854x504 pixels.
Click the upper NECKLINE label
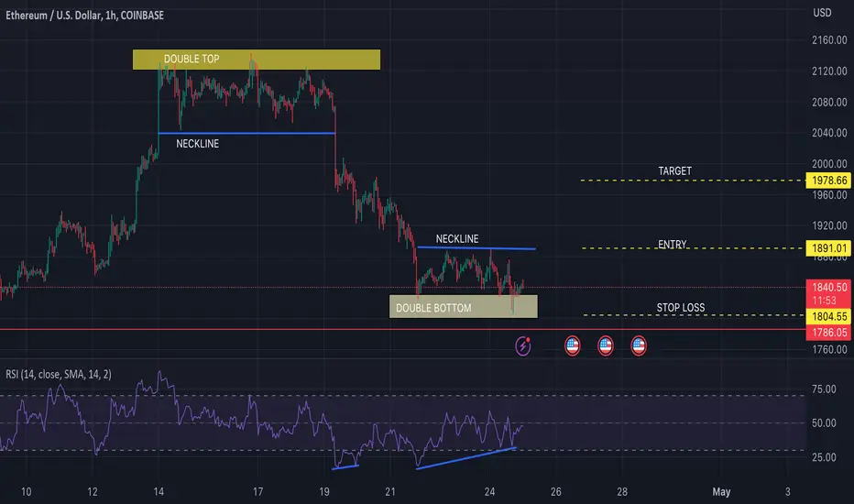coord(197,144)
